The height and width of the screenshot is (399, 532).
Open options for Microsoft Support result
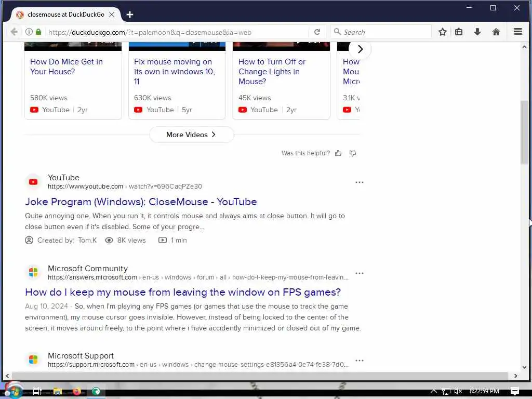(x=360, y=361)
